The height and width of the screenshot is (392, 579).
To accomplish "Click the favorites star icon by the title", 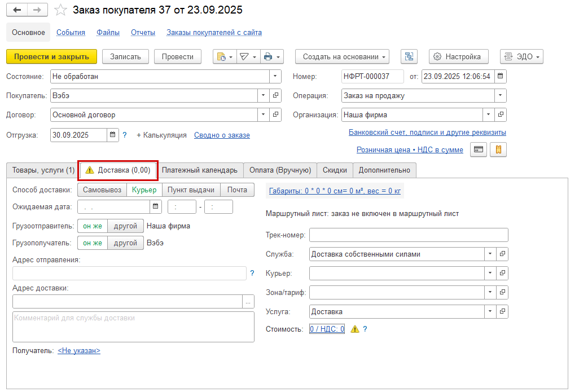I will pos(60,11).
